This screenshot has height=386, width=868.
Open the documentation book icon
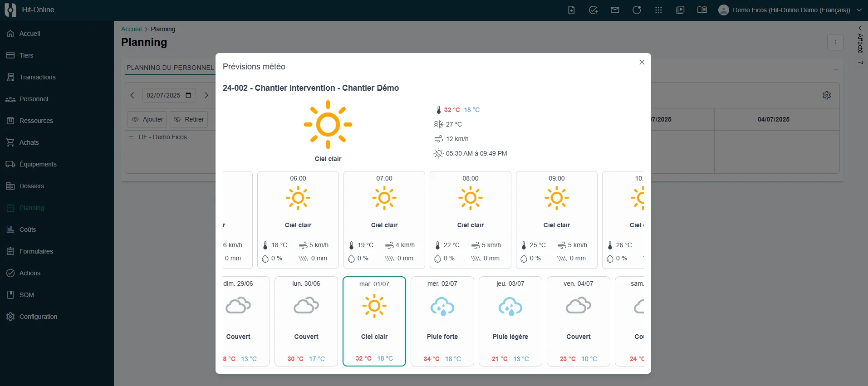(x=702, y=10)
